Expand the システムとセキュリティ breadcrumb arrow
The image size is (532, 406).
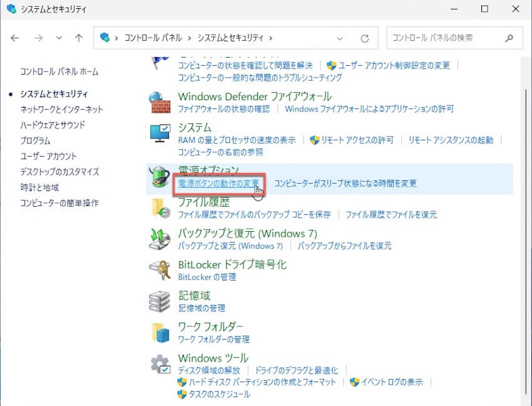click(270, 38)
